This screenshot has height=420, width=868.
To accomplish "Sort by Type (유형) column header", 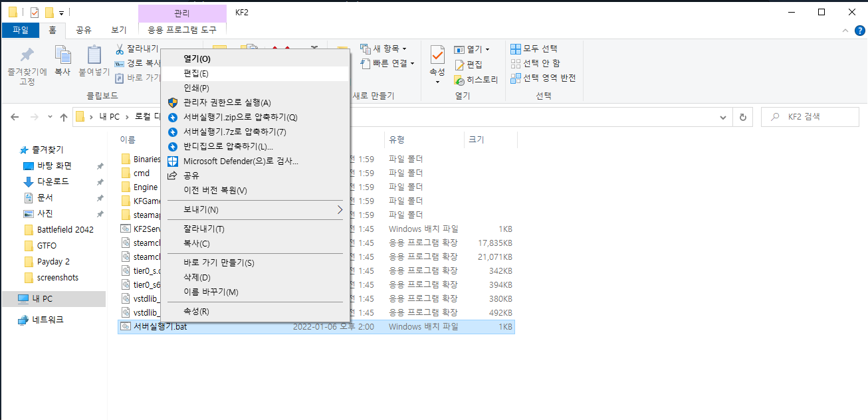I will click(424, 140).
